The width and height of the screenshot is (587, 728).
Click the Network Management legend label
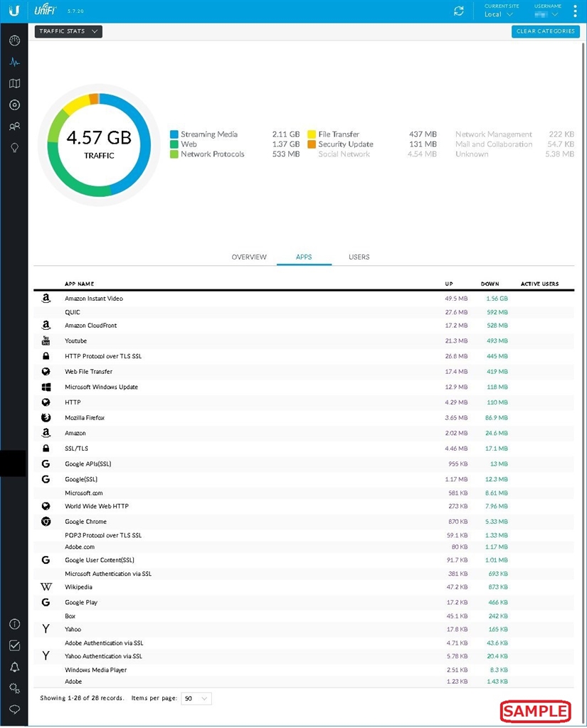coord(494,134)
